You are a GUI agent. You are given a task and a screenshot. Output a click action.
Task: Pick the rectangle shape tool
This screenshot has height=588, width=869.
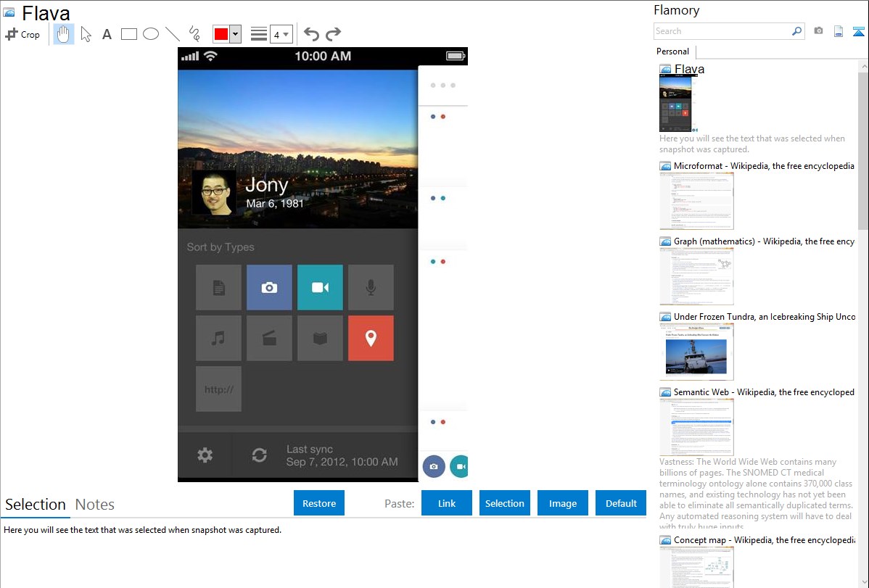pos(129,34)
